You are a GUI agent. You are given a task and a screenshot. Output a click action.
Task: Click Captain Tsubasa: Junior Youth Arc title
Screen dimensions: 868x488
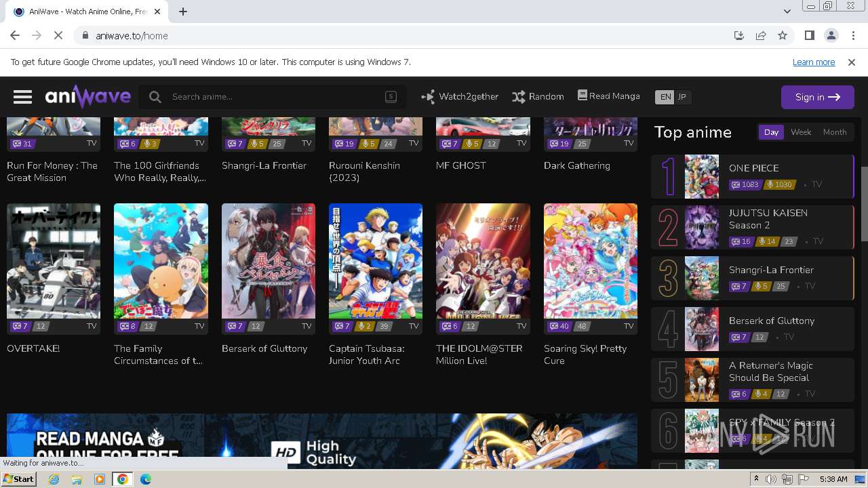[x=367, y=354]
